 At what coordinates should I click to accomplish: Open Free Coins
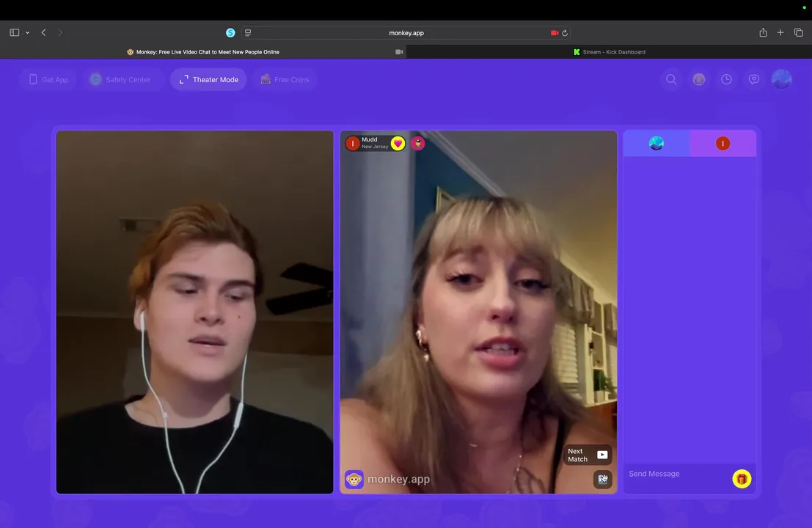(285, 80)
